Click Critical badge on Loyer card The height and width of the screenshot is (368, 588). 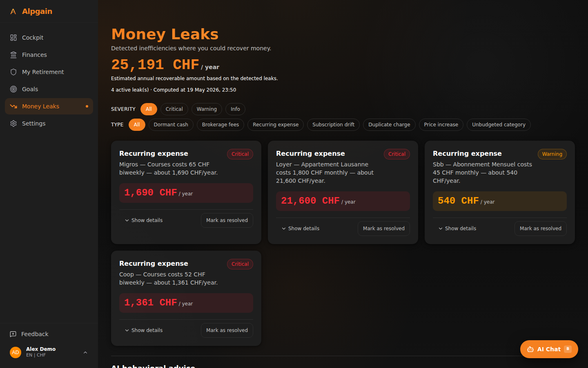(x=397, y=154)
